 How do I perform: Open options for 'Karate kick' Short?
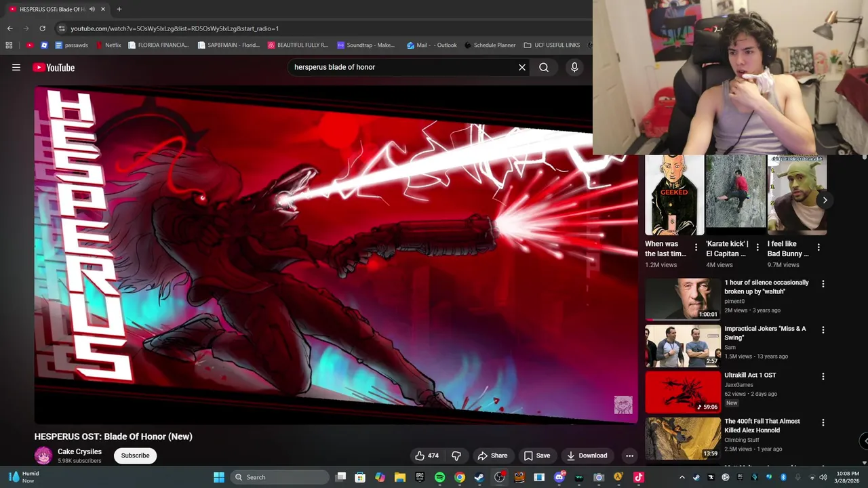point(757,247)
